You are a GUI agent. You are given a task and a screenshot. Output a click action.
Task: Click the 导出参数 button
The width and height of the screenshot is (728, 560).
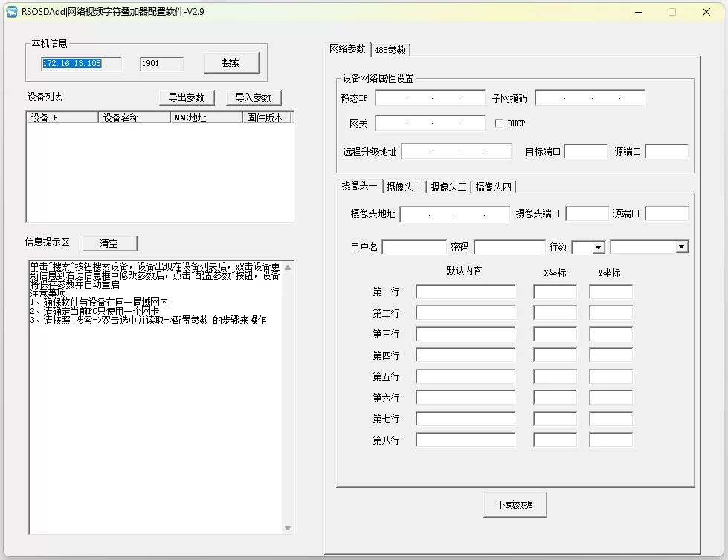click(x=187, y=97)
